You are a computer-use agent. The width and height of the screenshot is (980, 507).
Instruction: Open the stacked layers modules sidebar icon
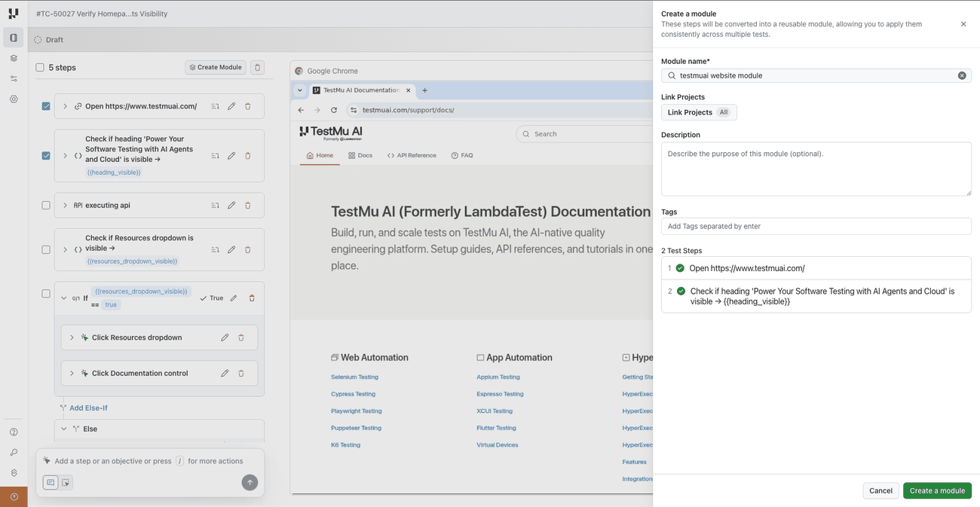click(14, 58)
